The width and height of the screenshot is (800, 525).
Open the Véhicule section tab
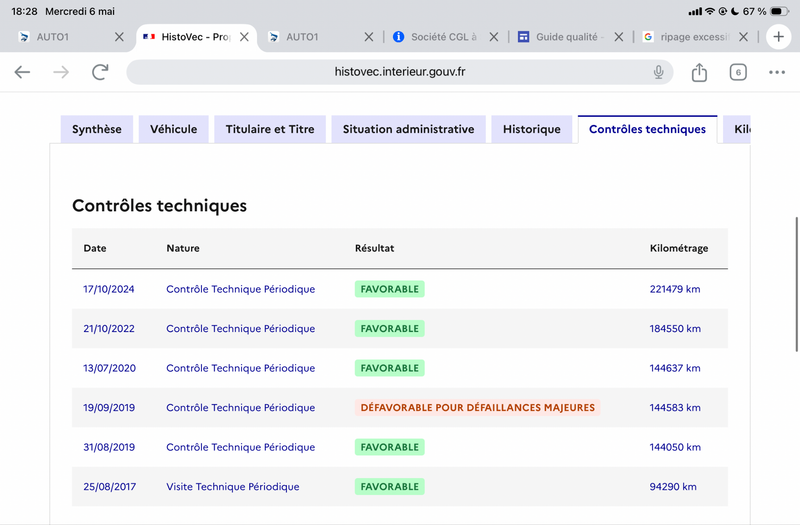[x=173, y=129]
